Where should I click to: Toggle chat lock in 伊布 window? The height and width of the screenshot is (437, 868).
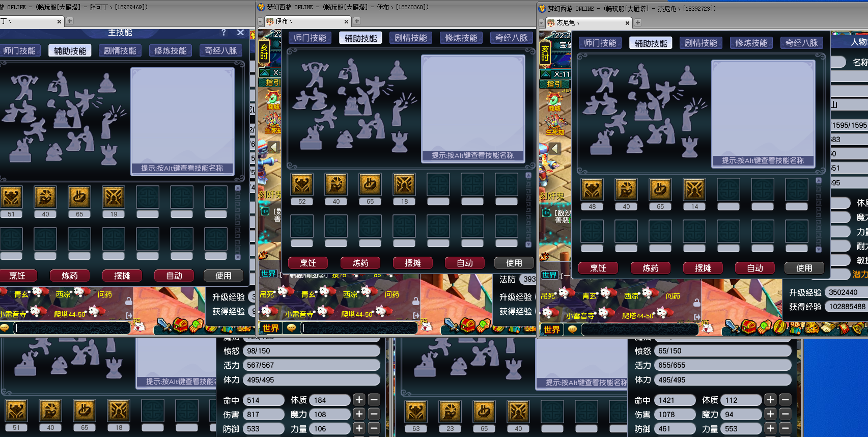tap(416, 301)
